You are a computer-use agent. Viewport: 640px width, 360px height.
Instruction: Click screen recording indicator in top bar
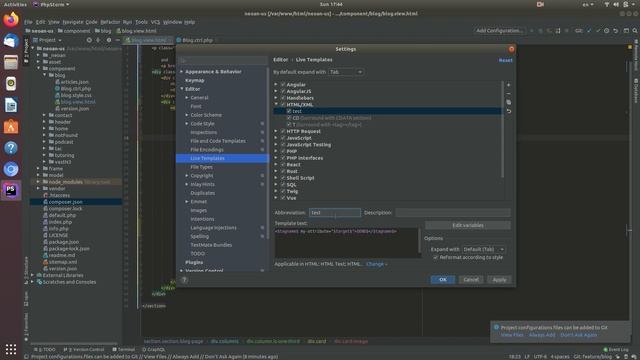(540, 4)
